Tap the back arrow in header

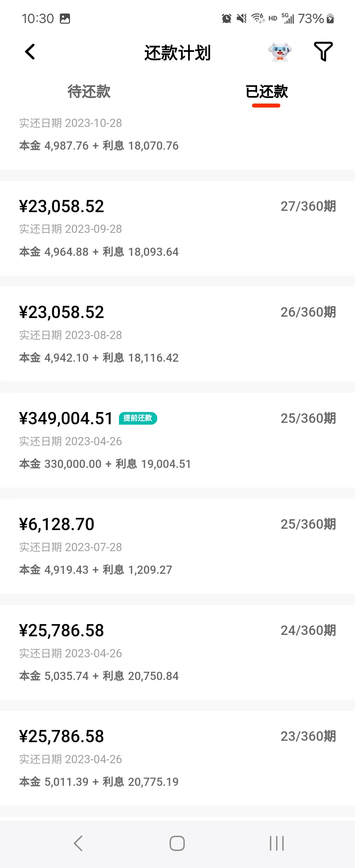click(x=30, y=52)
